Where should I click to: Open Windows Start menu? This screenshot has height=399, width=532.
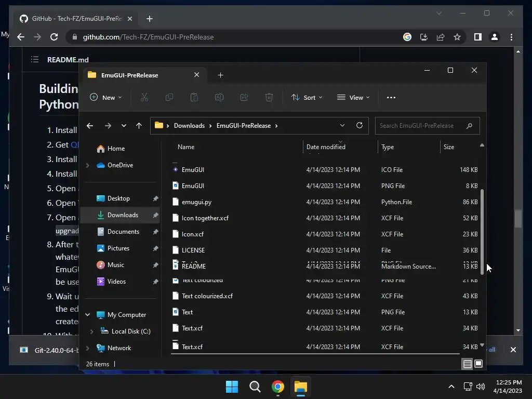(x=232, y=387)
